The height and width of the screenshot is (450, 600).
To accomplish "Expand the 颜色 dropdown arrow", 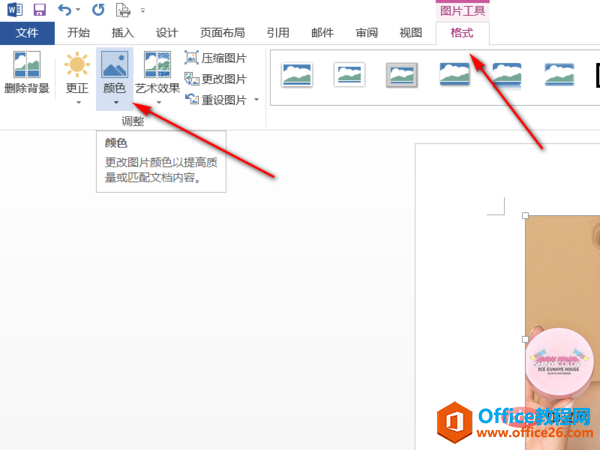I will pos(116,103).
